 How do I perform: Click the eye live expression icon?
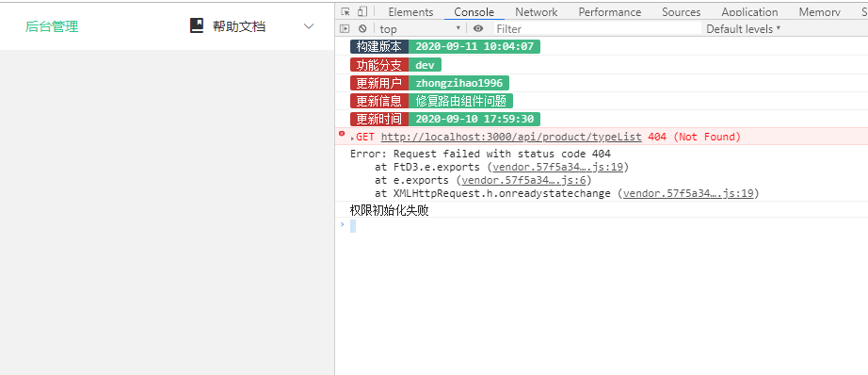[x=478, y=29]
